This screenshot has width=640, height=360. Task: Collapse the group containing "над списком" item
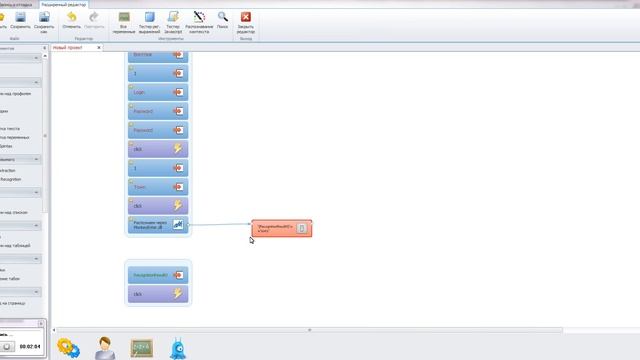click(x=36, y=192)
